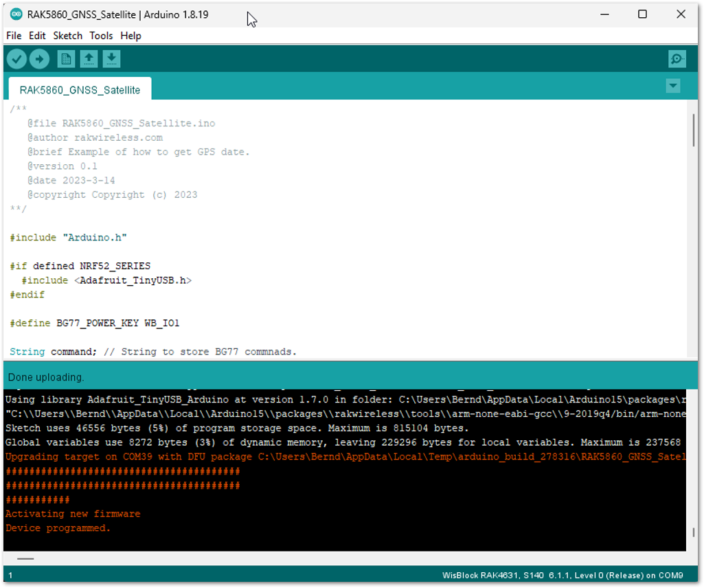
Task: Click the '#include <Adafruit_TinyUSB.h>' line
Action: tap(107, 280)
